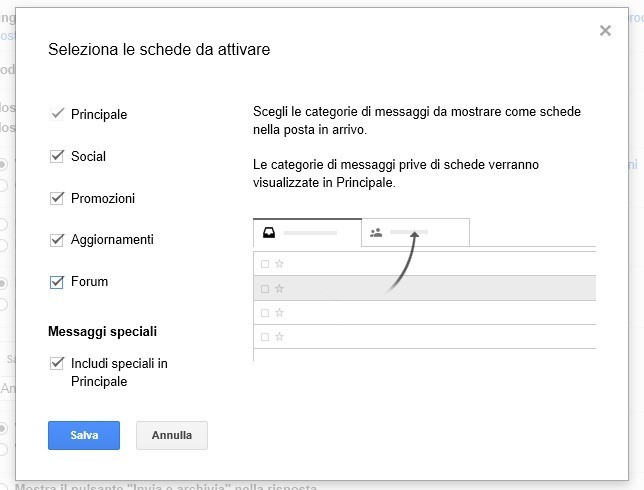Viewport: 644px width, 490px height.
Task: Select the second tab in the preview
Action: coord(415,233)
